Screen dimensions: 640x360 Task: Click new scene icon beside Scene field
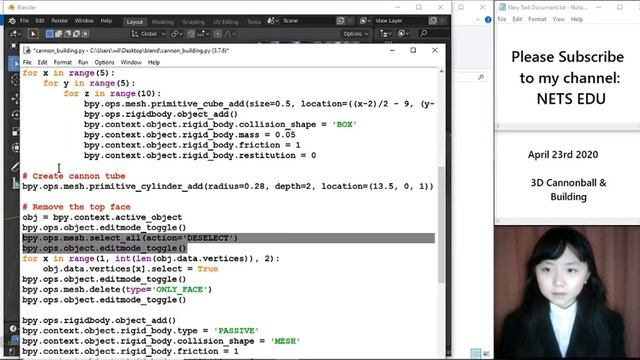(x=340, y=20)
